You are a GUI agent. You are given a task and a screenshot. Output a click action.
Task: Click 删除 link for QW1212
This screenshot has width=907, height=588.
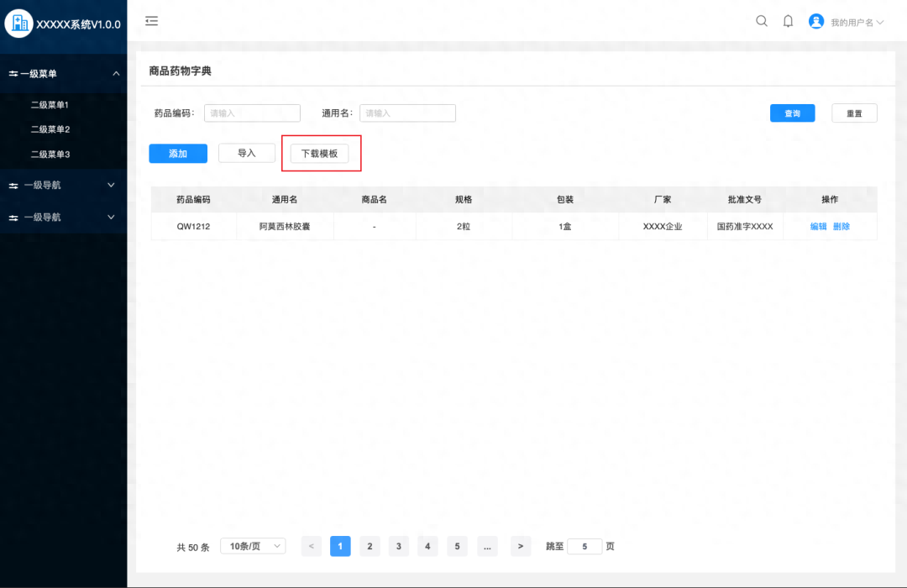841,226
